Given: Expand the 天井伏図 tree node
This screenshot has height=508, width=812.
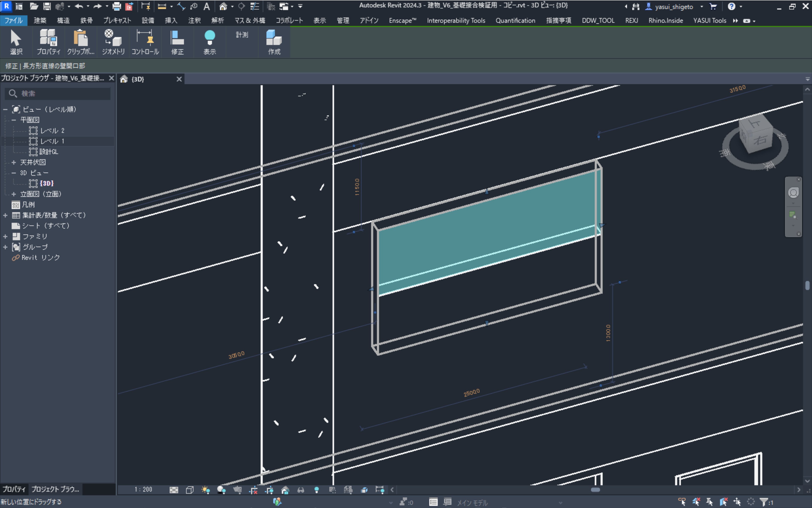Looking at the screenshot, I should (14, 162).
